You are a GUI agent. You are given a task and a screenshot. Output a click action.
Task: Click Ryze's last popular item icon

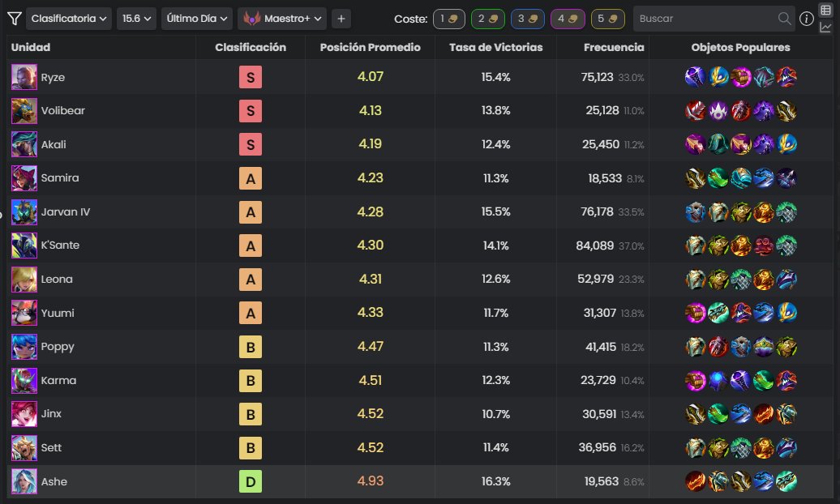[x=786, y=77]
